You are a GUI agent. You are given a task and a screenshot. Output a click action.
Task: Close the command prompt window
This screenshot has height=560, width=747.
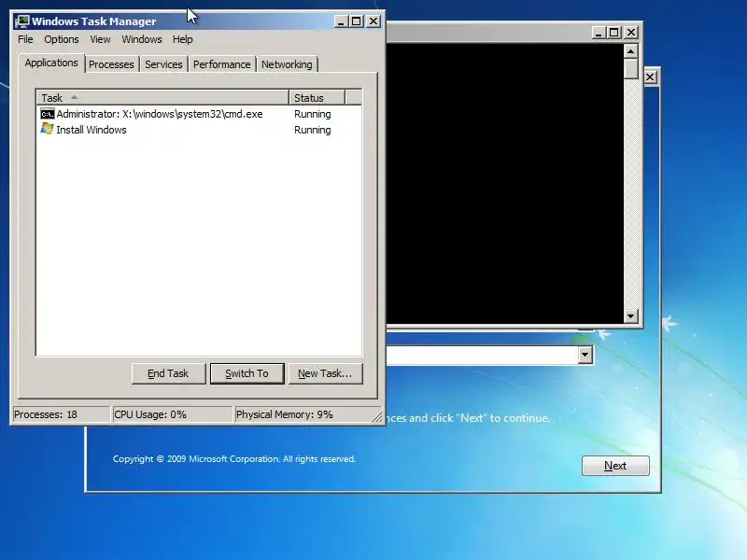pos(631,33)
